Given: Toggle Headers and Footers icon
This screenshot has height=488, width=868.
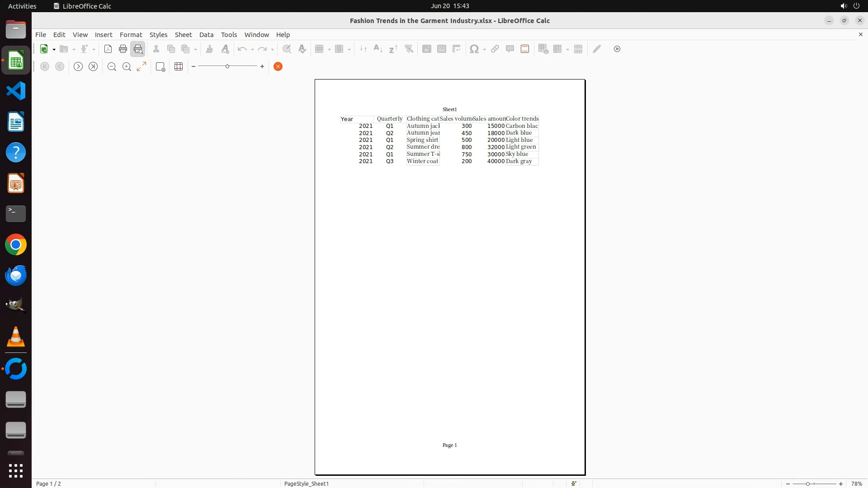Looking at the screenshot, I should pos(525,49).
